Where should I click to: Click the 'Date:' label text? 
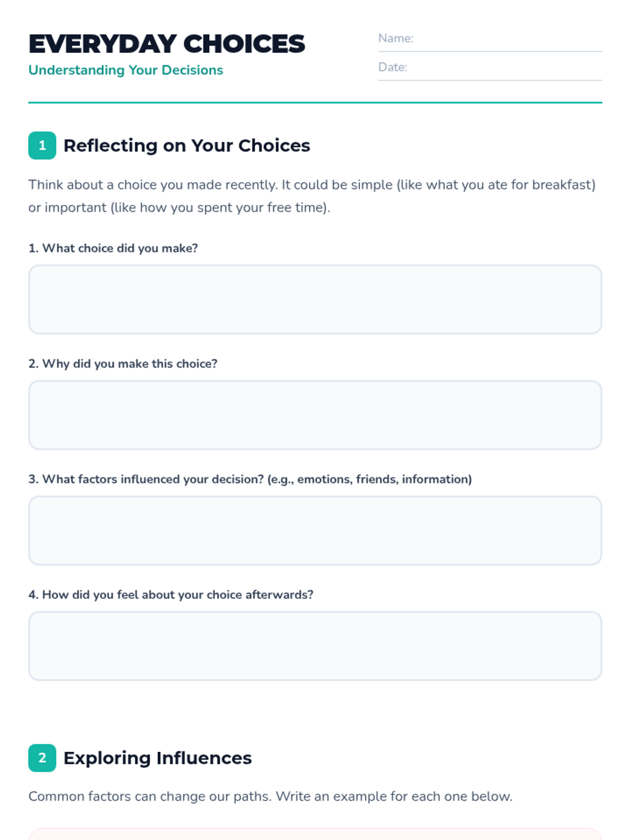pos(392,67)
